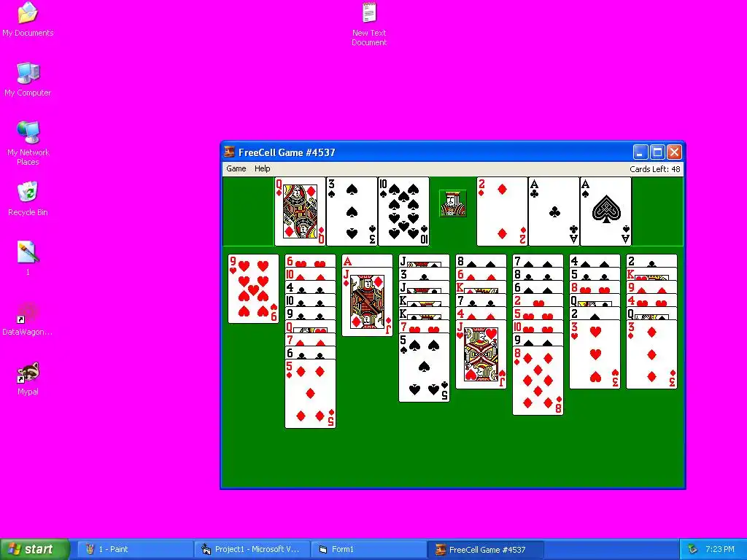Click the 7:23 PM taskbar clock

click(720, 549)
